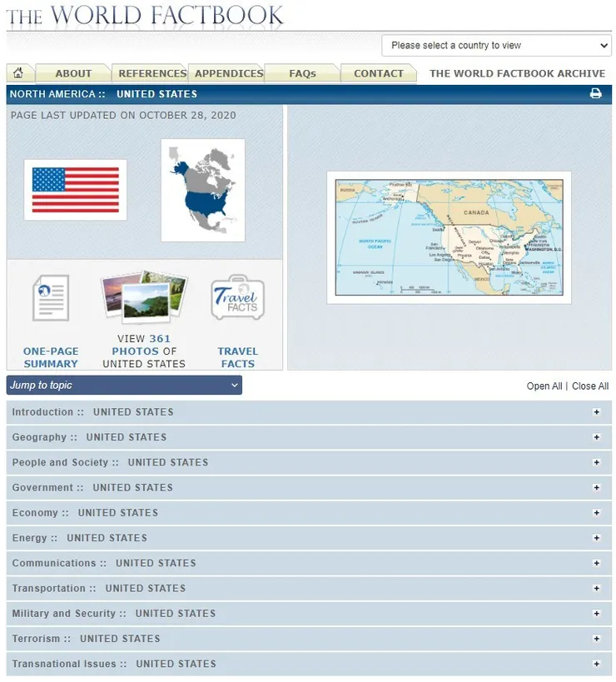Click page last updated date text

click(123, 115)
